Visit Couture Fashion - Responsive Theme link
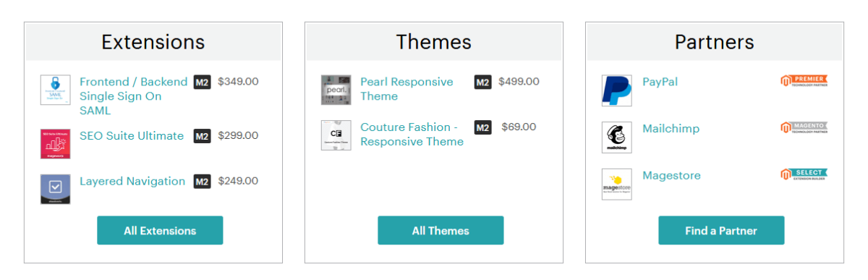The image size is (868, 280). [x=412, y=135]
